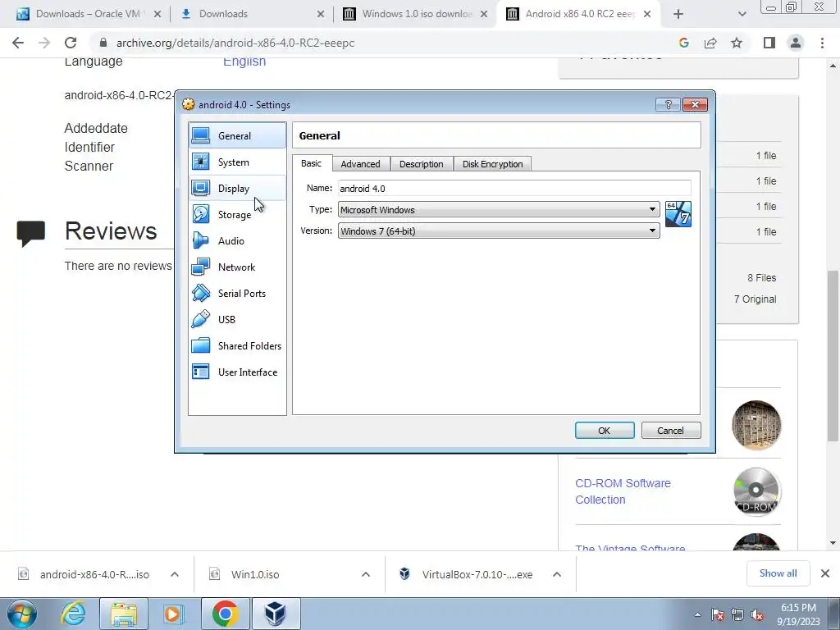Click the "8 Files" text
The height and width of the screenshot is (630, 840).
coord(762,277)
